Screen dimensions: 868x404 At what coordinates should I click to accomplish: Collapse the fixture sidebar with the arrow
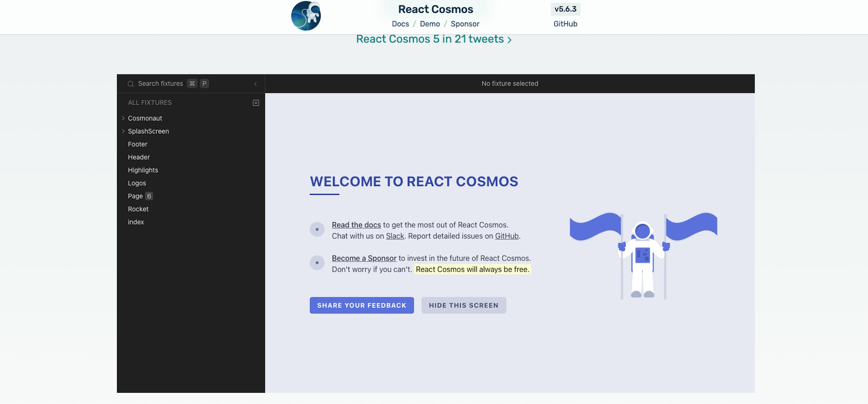pos(255,84)
